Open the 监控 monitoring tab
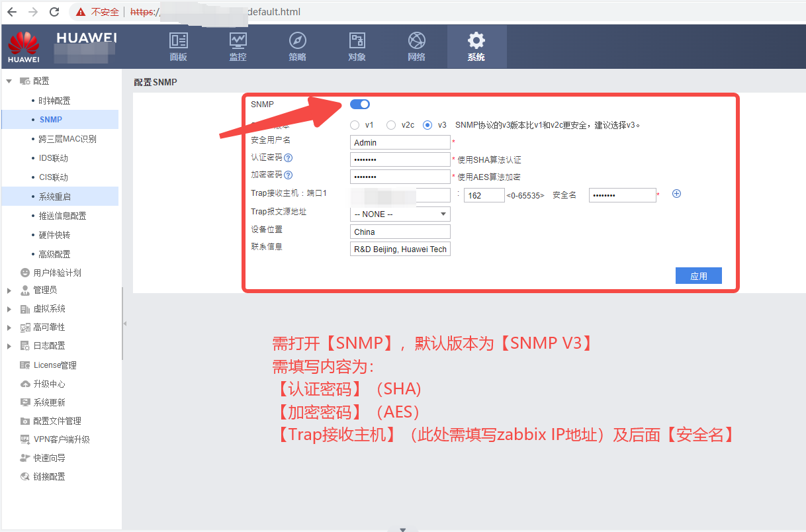 [x=238, y=46]
